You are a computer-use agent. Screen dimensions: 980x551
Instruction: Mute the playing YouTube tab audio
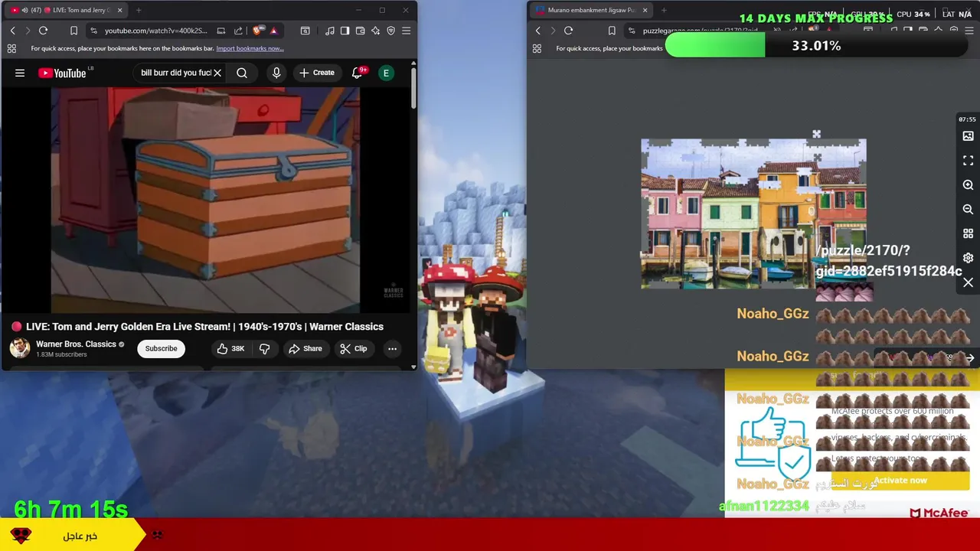point(24,10)
